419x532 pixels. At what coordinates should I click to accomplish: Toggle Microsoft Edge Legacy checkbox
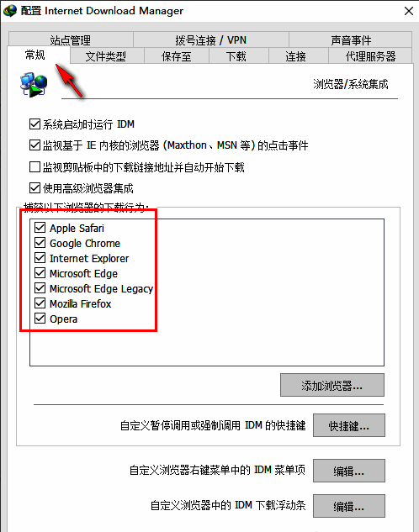pyautogui.click(x=40, y=288)
